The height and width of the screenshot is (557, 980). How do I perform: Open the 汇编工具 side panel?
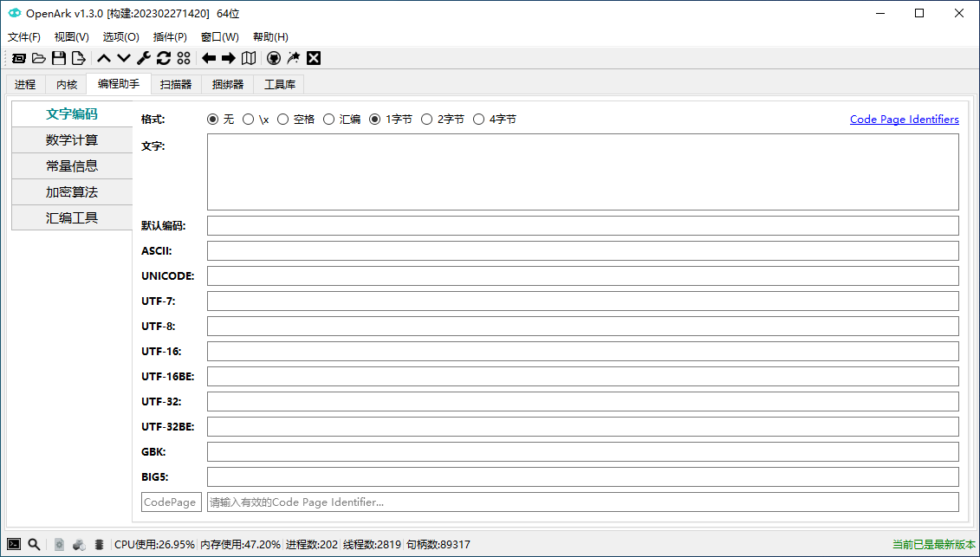pos(72,217)
